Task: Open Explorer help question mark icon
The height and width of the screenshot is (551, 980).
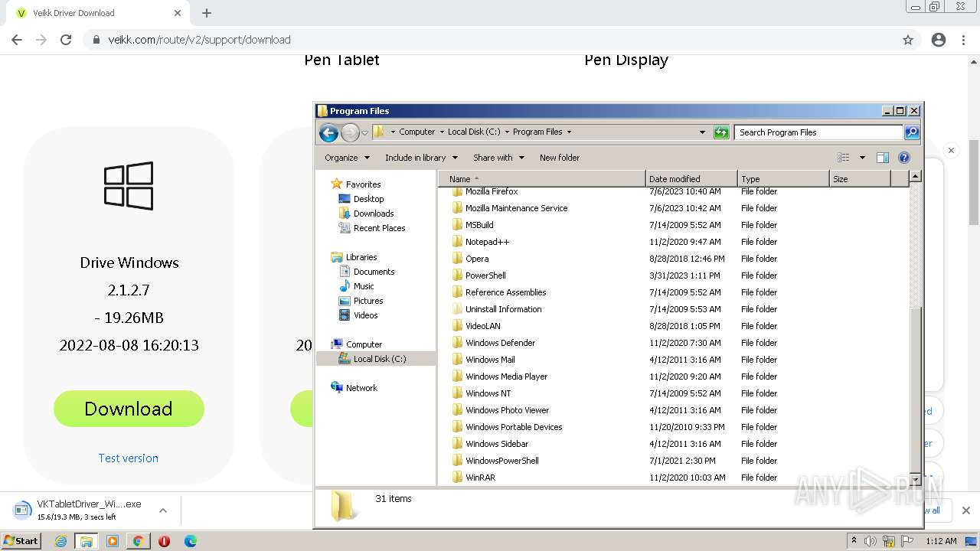Action: pos(904,158)
